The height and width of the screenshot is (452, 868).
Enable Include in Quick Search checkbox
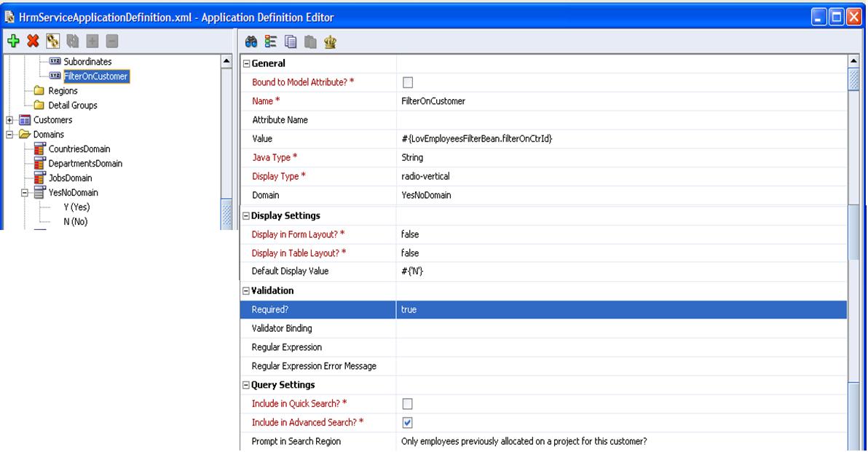[408, 404]
